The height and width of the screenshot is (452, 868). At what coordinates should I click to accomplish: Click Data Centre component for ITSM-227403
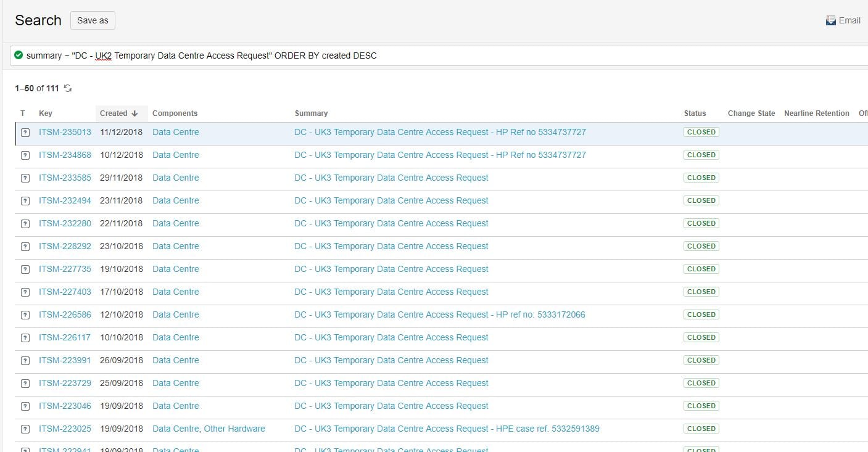176,292
